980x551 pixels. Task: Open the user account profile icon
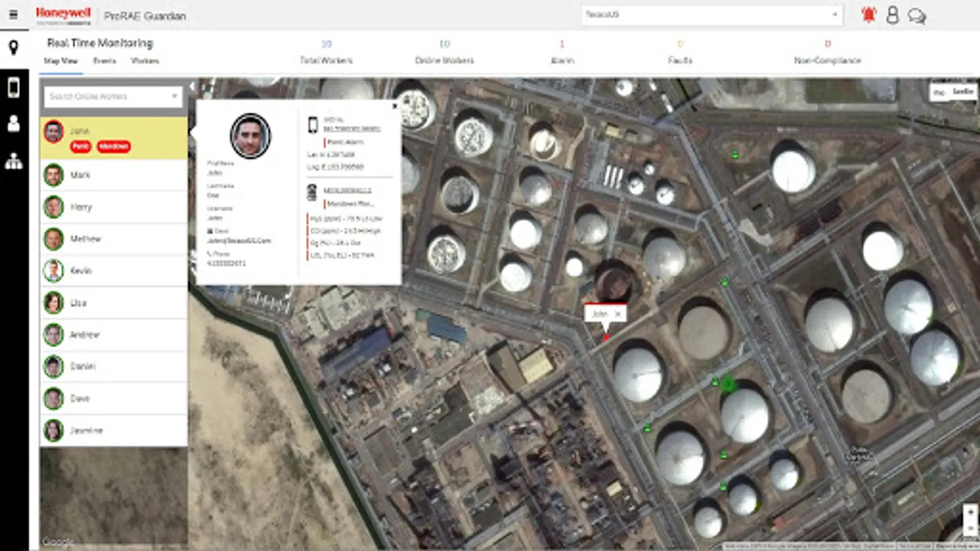point(892,15)
